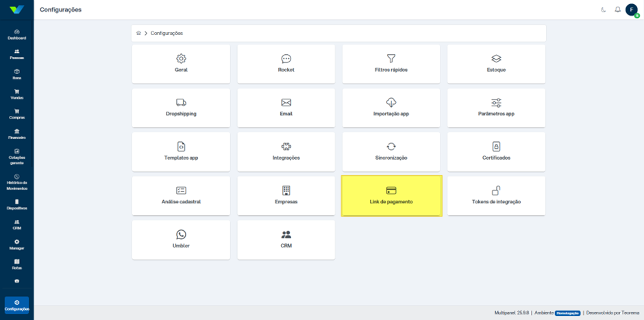
Task: Open Histórico de Movimentos in sidebar
Action: [17, 182]
